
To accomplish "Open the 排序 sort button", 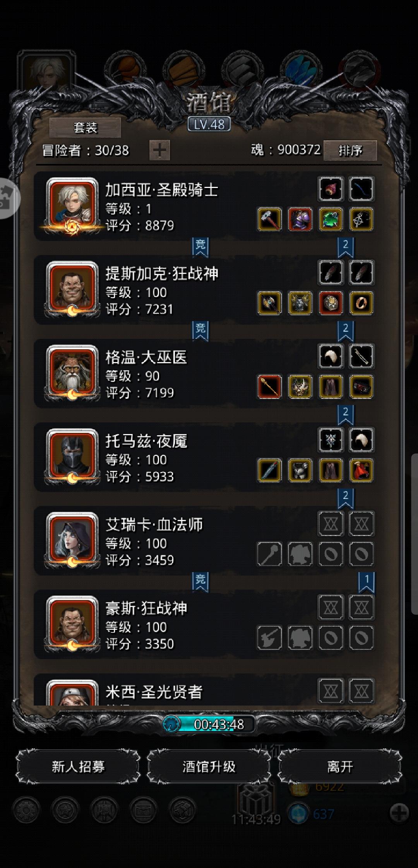I will pyautogui.click(x=350, y=150).
